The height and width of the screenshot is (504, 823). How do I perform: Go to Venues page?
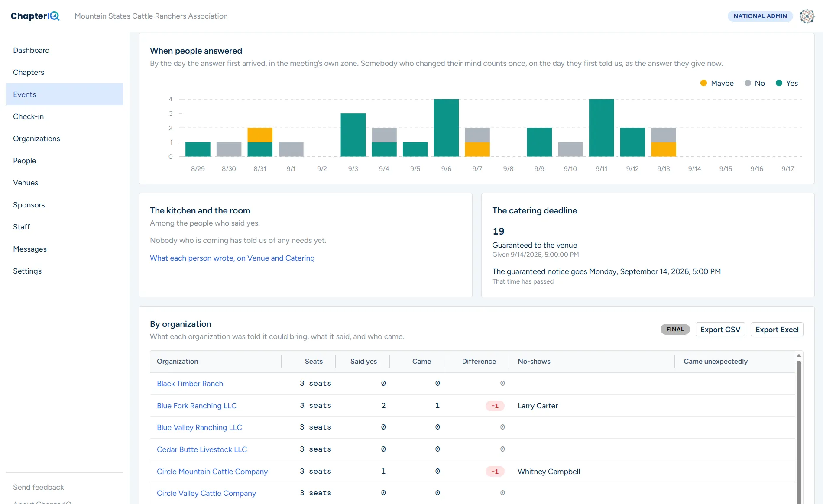click(65, 183)
